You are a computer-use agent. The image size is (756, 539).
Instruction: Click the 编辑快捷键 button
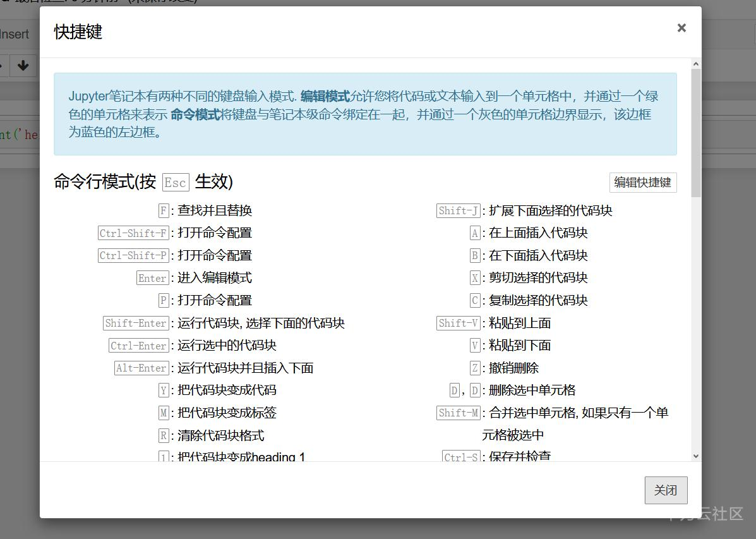pyautogui.click(x=642, y=183)
